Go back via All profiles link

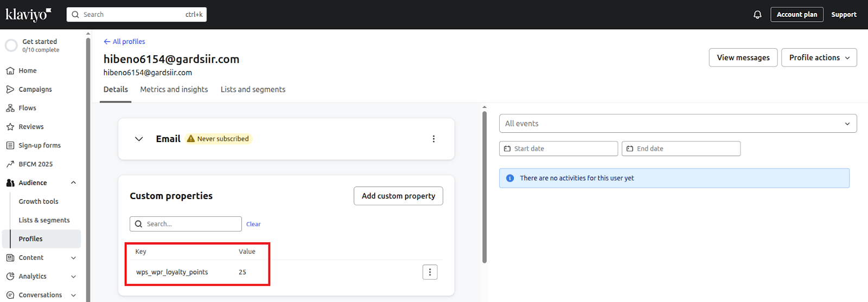coord(124,42)
